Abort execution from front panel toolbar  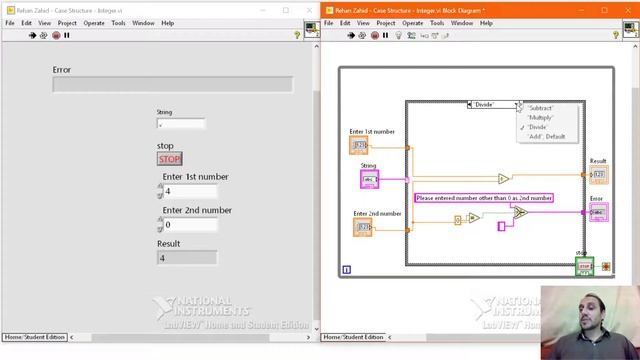(56, 36)
